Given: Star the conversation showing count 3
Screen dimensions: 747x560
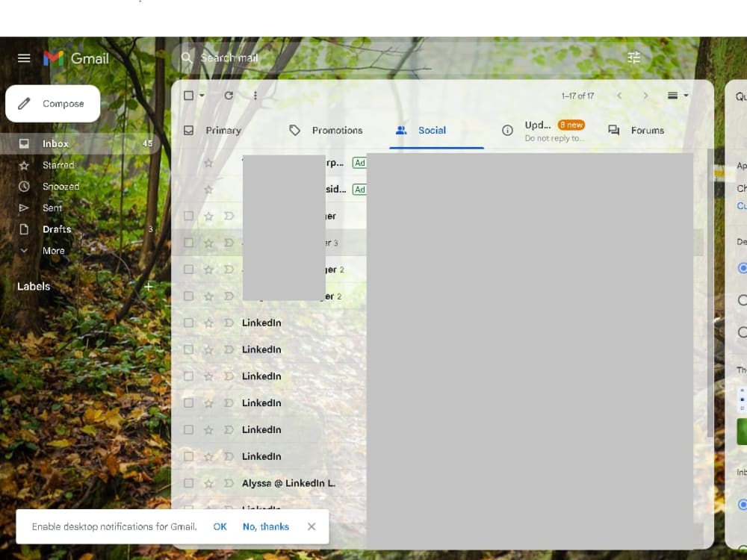Looking at the screenshot, I should [208, 243].
